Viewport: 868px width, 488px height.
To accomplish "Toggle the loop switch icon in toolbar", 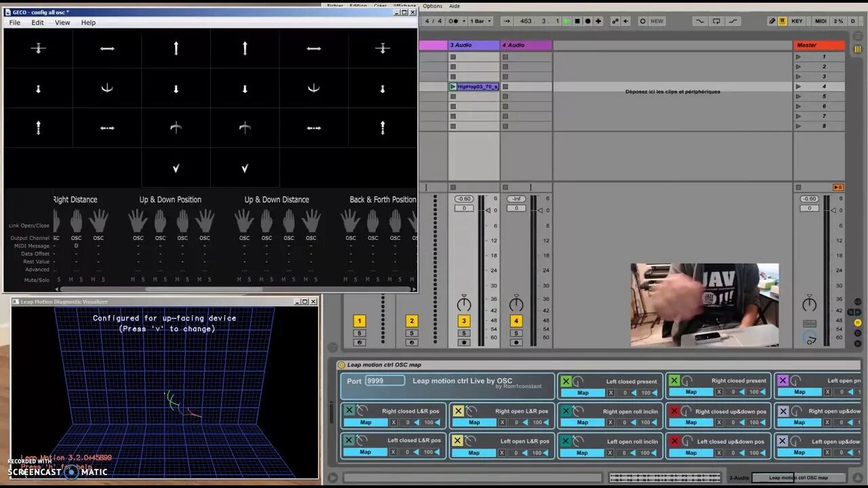I will [717, 21].
